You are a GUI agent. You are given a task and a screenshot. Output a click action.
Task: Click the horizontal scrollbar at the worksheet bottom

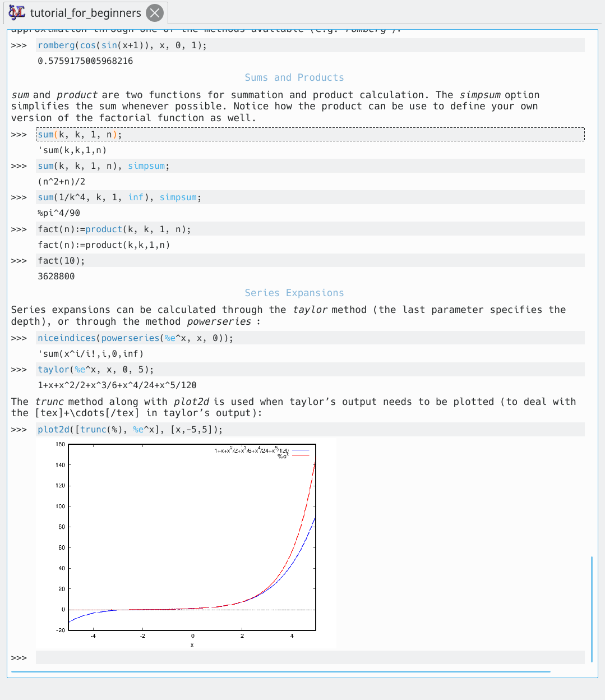pyautogui.click(x=280, y=671)
